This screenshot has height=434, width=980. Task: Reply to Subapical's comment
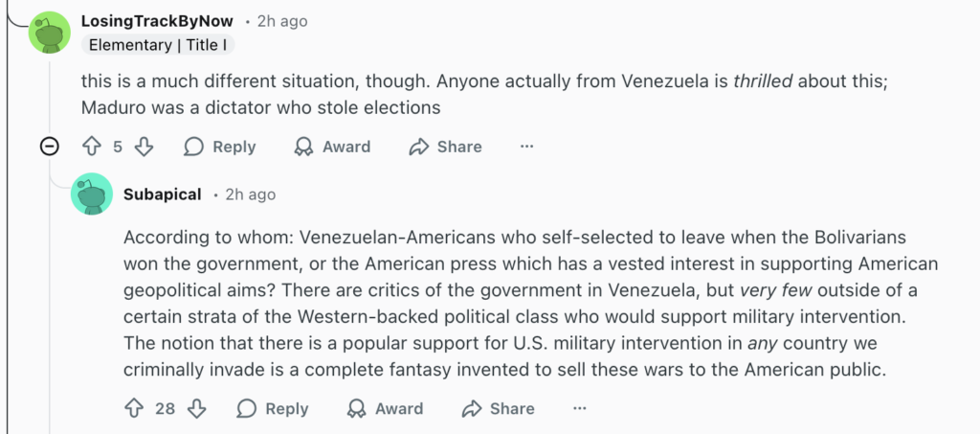click(273, 409)
